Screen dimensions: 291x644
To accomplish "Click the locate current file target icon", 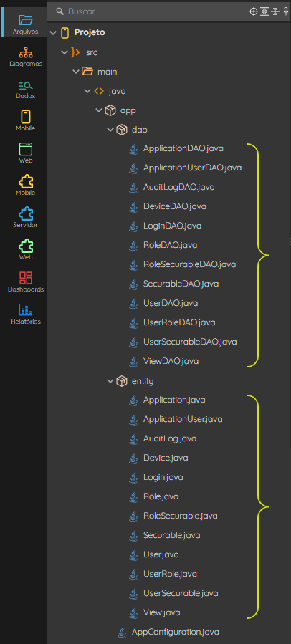I will click(254, 11).
